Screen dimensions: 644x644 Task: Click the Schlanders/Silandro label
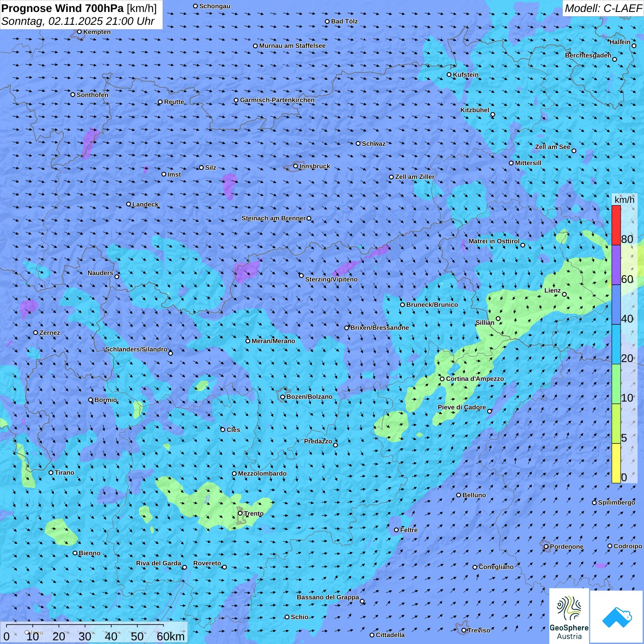[136, 349]
